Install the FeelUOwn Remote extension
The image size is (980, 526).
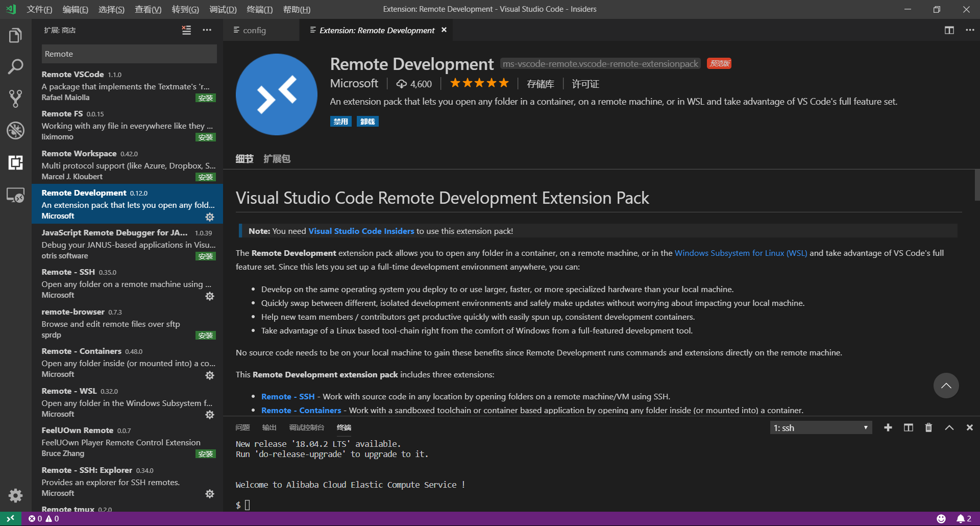206,454
